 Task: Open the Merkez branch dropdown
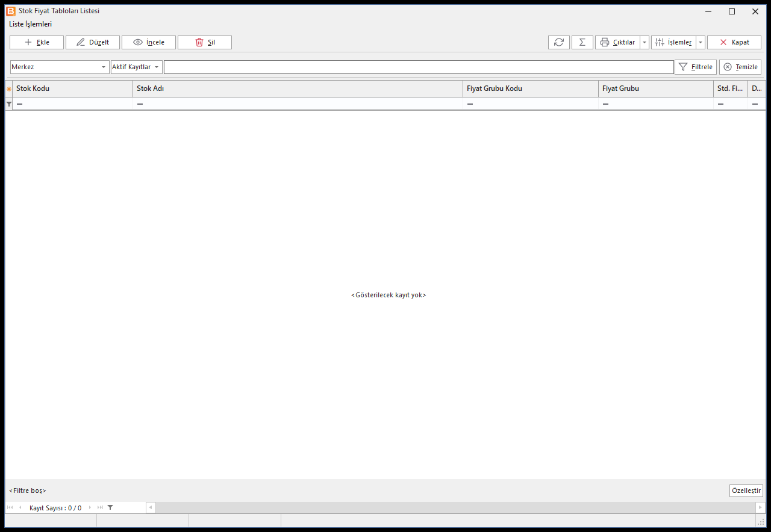(59, 67)
